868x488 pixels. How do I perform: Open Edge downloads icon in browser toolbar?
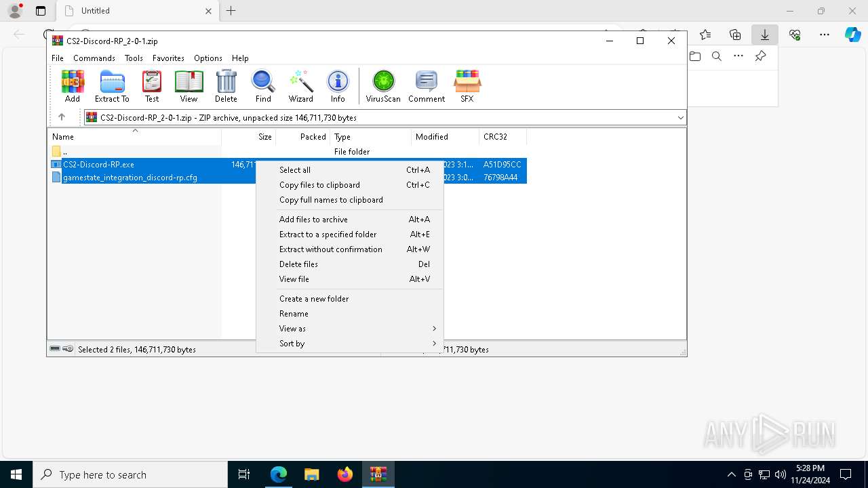coord(764,35)
